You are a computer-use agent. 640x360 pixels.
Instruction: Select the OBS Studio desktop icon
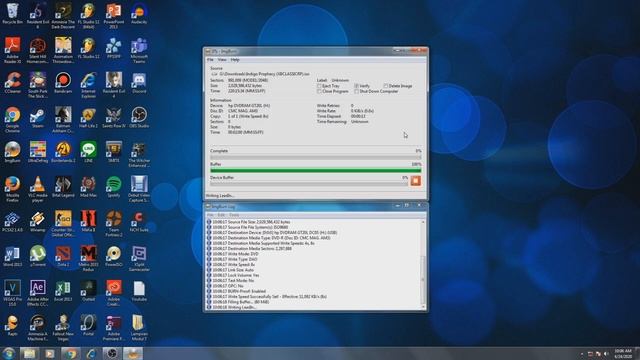[139, 118]
